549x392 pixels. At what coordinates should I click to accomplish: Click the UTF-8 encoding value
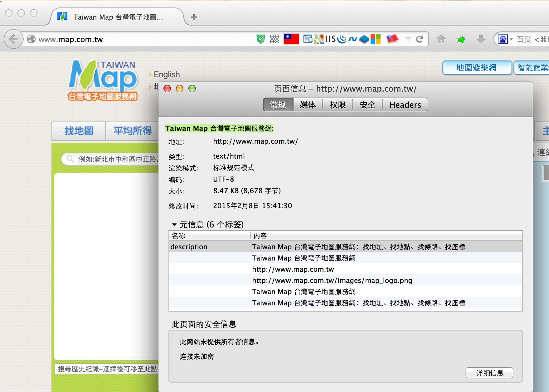coord(224,179)
